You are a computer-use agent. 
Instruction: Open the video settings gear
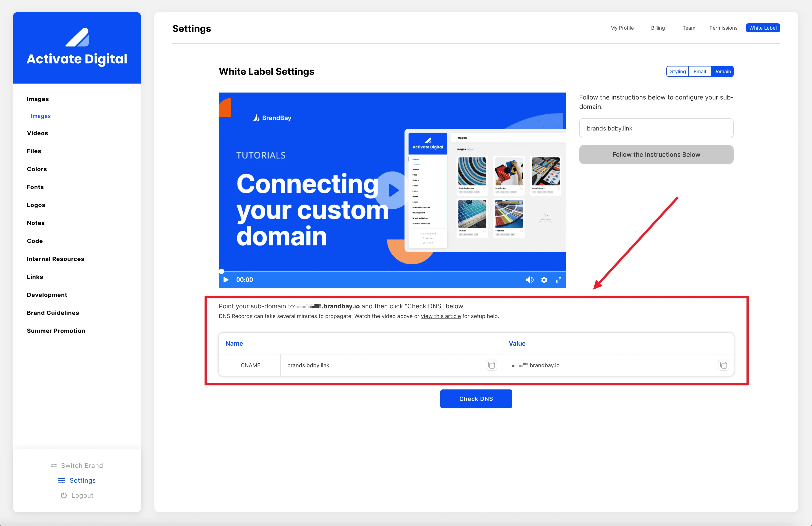click(544, 280)
